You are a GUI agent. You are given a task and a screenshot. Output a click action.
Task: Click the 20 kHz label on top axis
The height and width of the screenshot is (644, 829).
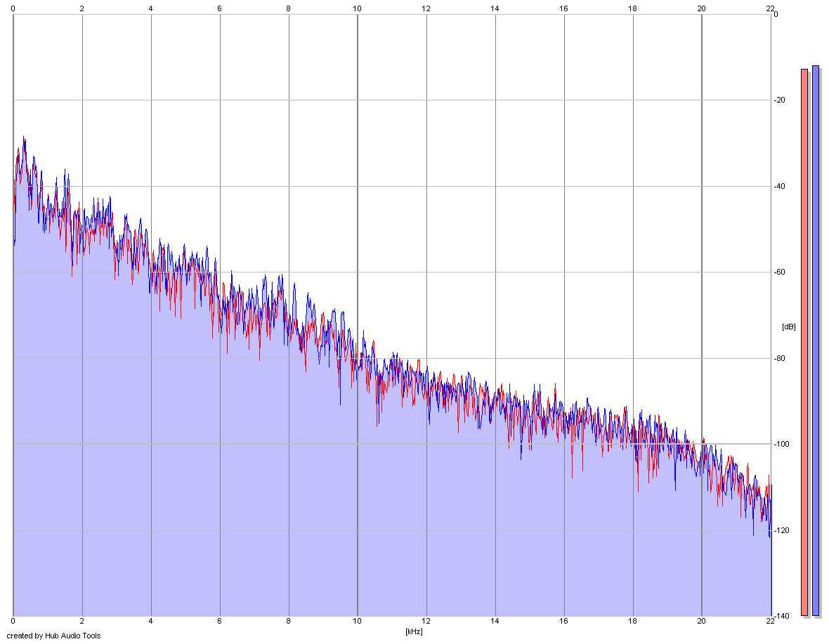[701, 8]
